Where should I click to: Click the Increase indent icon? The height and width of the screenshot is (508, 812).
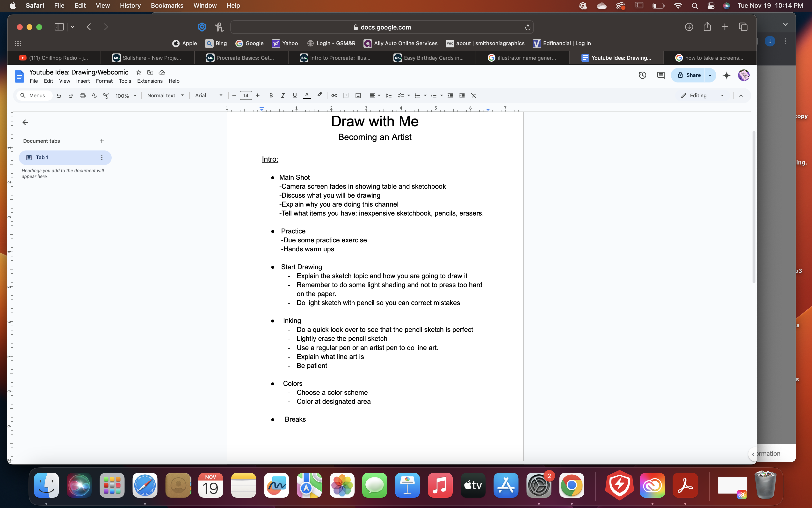(462, 96)
